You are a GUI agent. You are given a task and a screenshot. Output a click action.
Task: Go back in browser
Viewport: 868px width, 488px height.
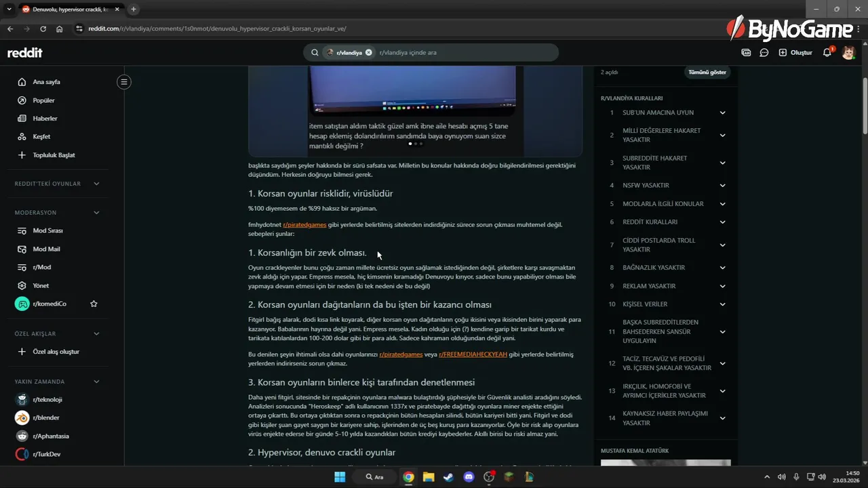pos(10,28)
